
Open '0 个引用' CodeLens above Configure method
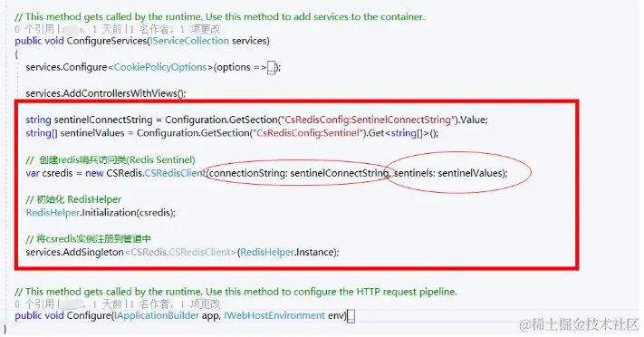click(34, 304)
